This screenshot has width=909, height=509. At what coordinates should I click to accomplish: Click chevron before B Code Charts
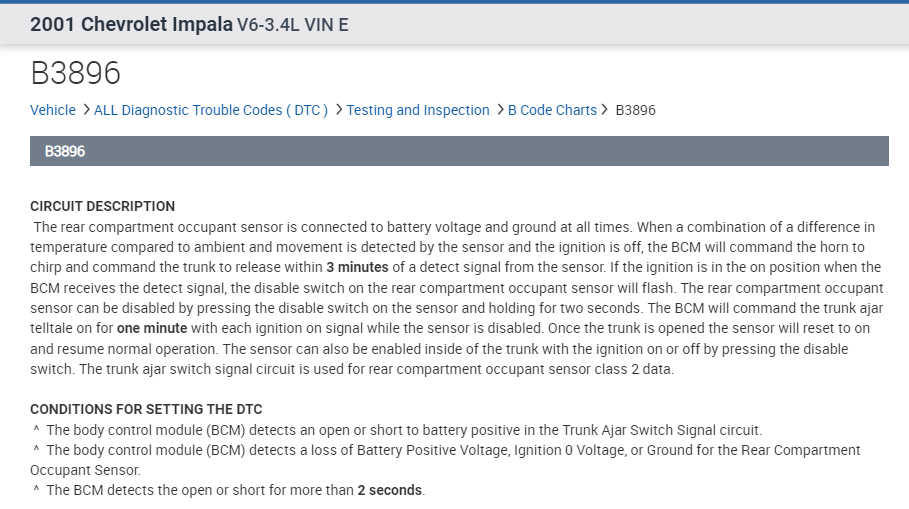[x=500, y=110]
